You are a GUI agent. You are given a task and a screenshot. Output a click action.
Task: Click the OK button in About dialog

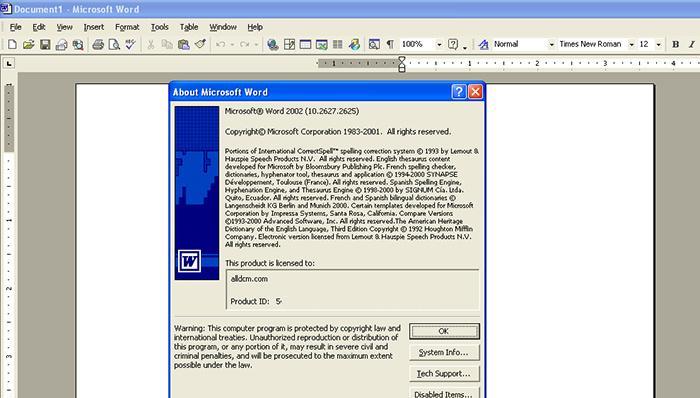[x=444, y=331]
